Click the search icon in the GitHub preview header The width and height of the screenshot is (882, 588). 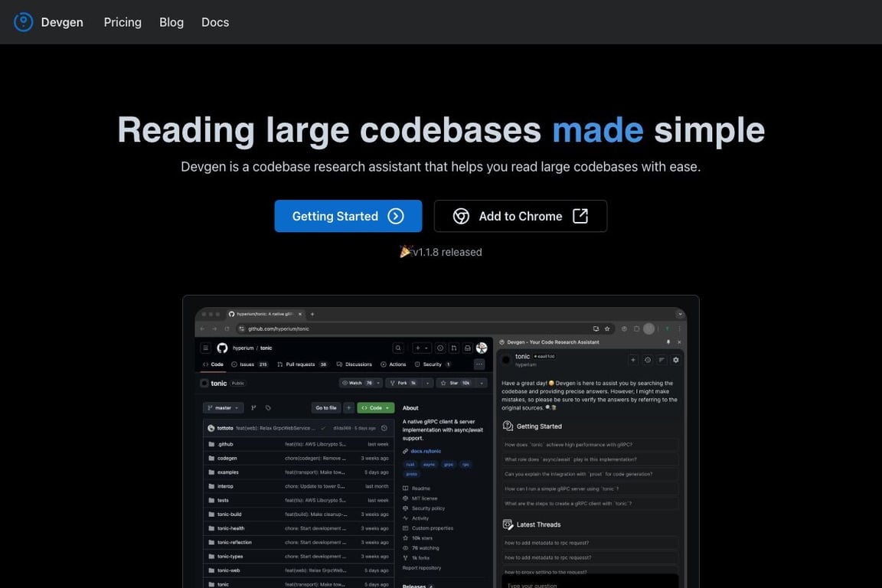(x=398, y=348)
